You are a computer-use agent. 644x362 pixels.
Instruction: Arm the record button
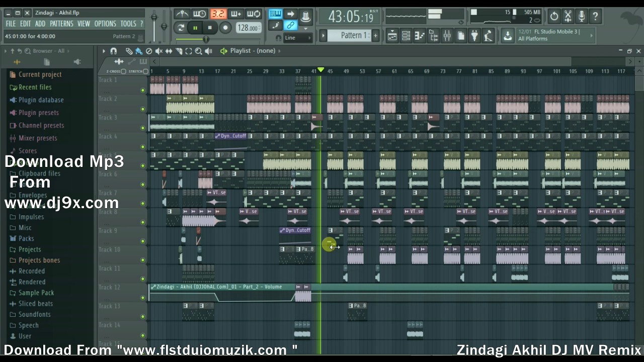pyautogui.click(x=225, y=28)
